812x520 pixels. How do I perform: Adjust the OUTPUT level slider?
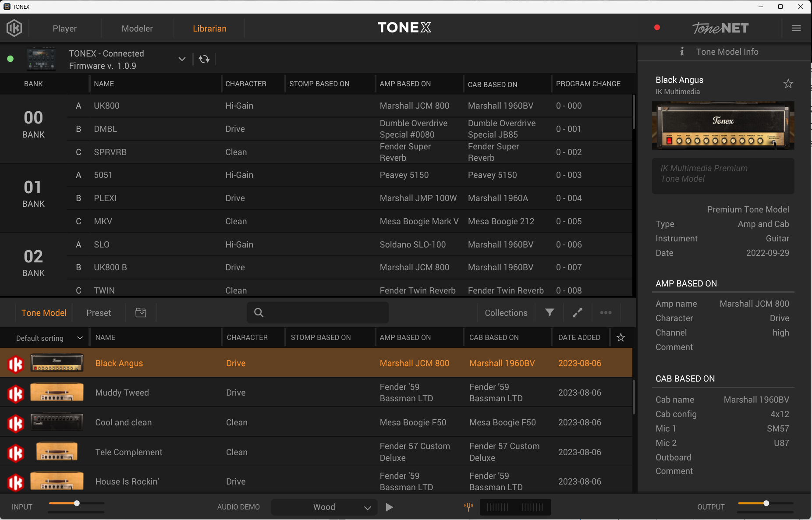click(x=766, y=503)
